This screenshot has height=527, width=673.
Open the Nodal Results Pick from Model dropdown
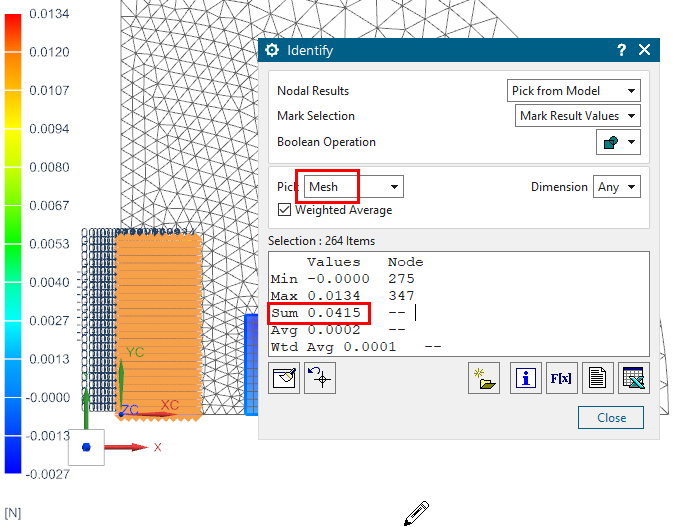point(573,91)
